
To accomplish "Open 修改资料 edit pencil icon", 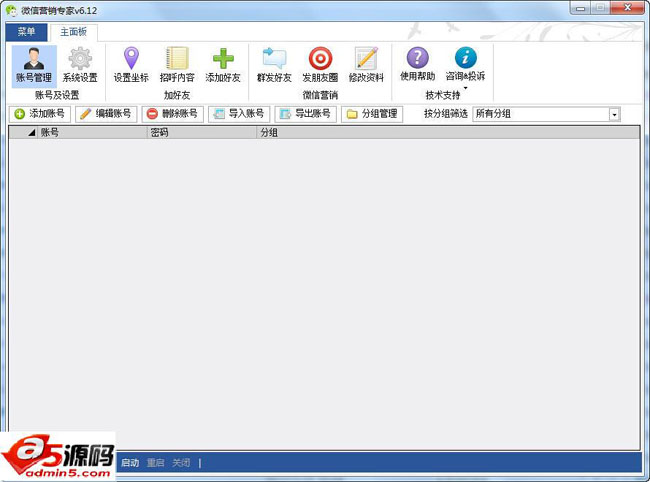I will coord(366,65).
